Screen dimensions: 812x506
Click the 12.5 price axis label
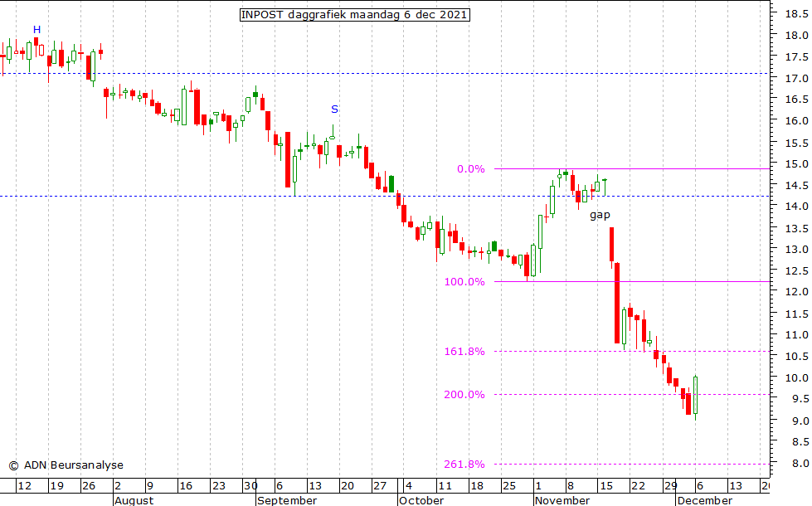click(796, 271)
